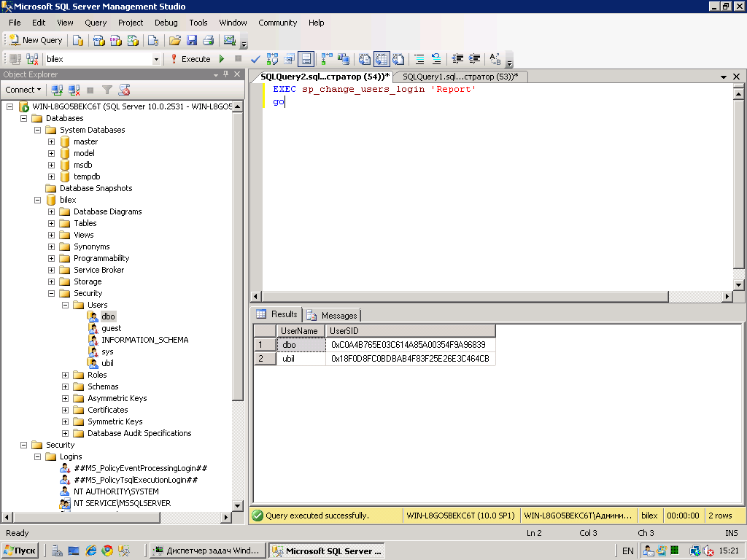Click the Cancel Executing Query stop icon
Screen dimensions: 747x560
239,58
